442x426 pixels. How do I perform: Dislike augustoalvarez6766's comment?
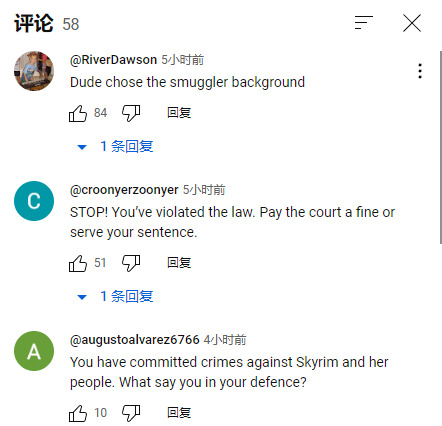tap(131, 413)
